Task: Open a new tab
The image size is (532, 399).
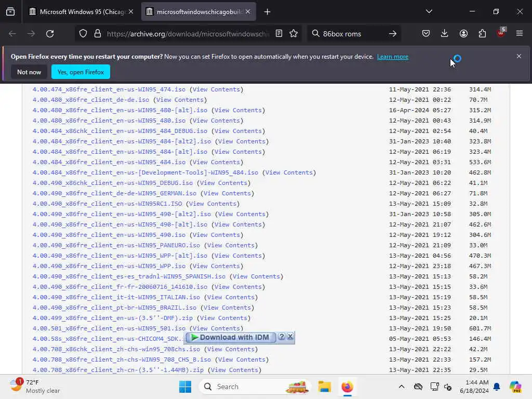Action: pyautogui.click(x=268, y=12)
